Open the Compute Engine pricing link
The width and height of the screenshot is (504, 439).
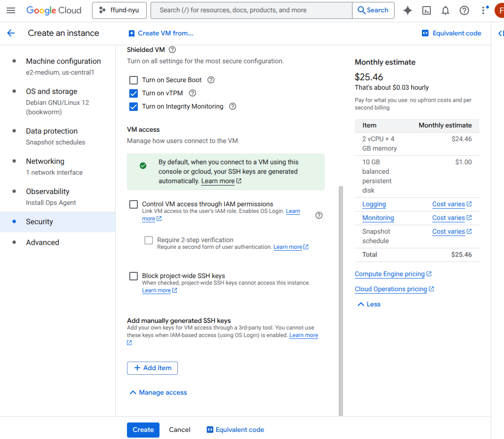tap(389, 274)
